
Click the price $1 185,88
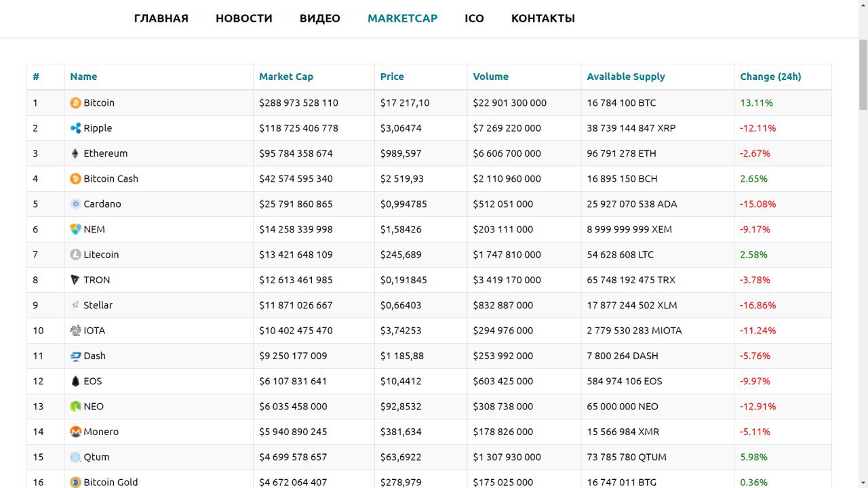tap(402, 356)
